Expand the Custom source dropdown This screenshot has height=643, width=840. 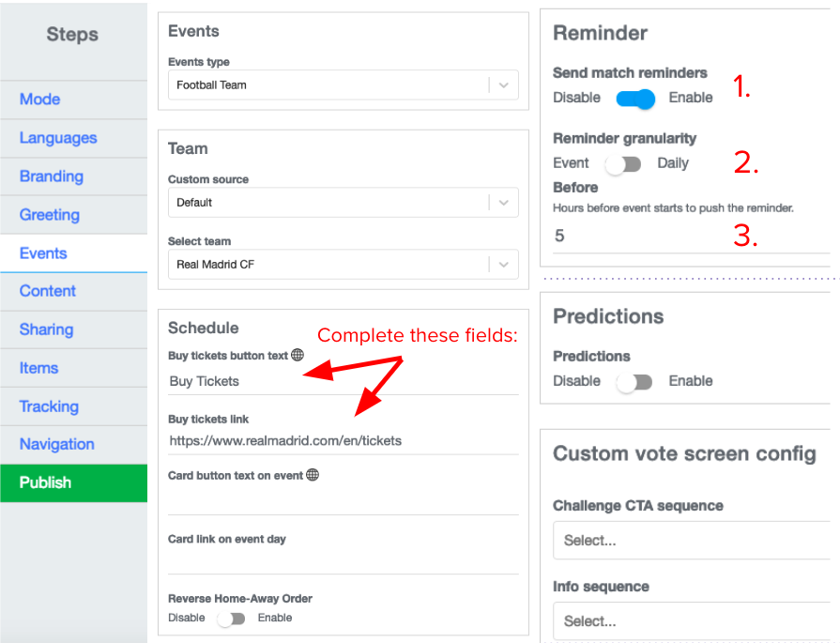(x=504, y=203)
